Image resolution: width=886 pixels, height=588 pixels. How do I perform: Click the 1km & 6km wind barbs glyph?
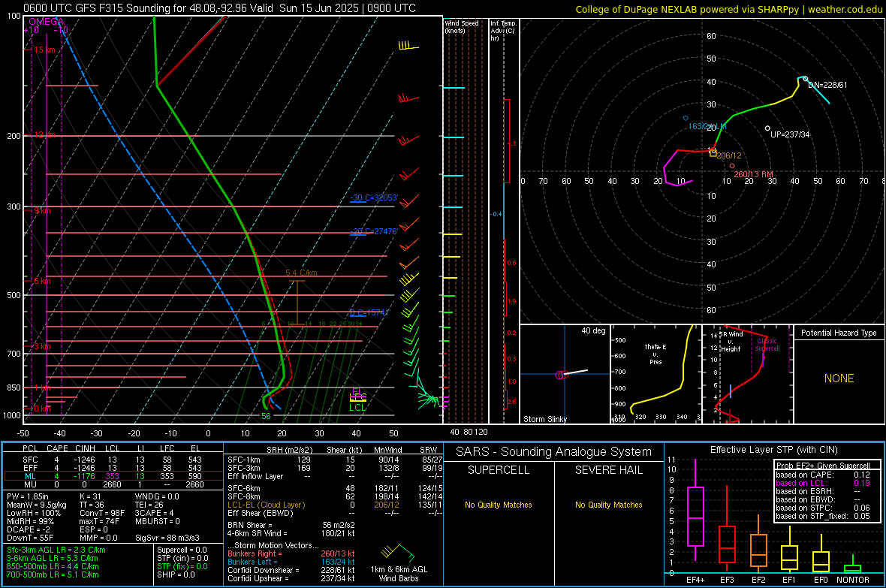(399, 552)
